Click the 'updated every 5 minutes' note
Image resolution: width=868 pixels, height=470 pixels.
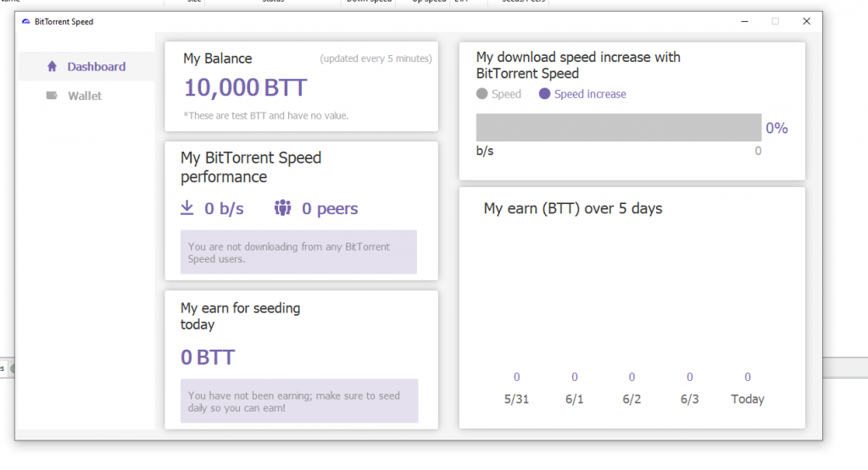point(376,58)
